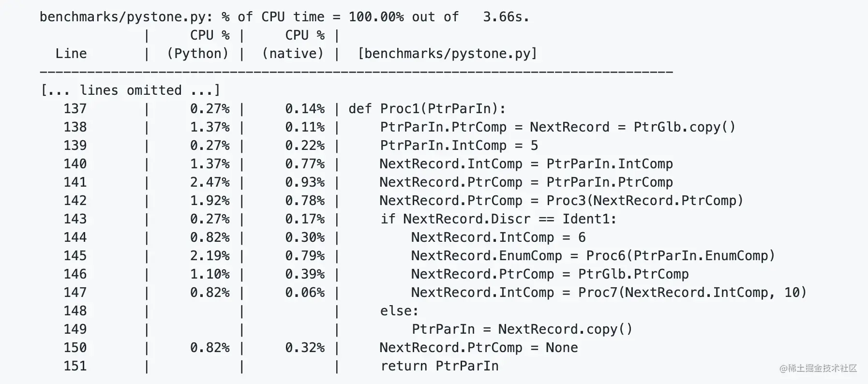This screenshot has width=868, height=384.
Task: Click the [benchmarks/pystone.py] column label
Action: (447, 53)
